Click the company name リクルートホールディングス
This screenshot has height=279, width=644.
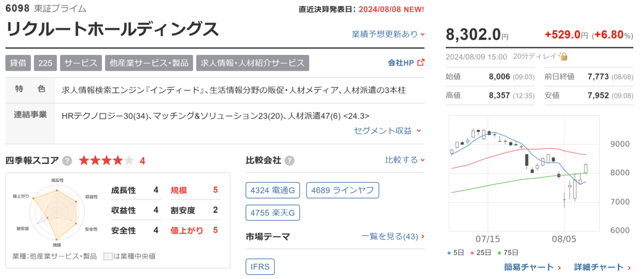click(x=113, y=29)
